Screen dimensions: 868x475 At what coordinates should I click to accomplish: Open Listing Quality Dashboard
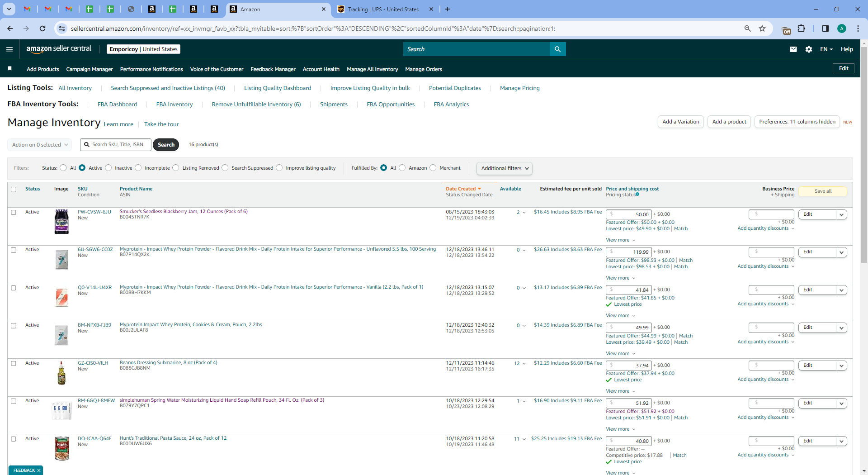tap(278, 88)
